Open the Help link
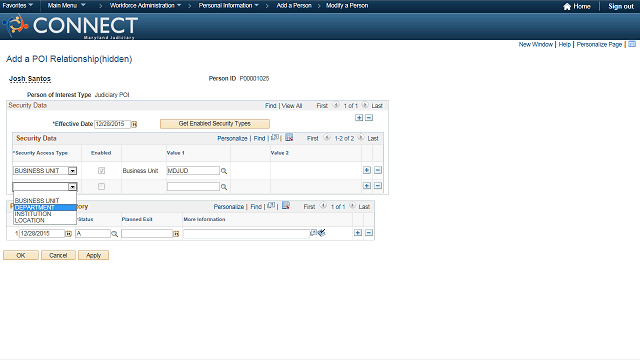Image resolution: width=640 pixels, height=360 pixels. 564,44
